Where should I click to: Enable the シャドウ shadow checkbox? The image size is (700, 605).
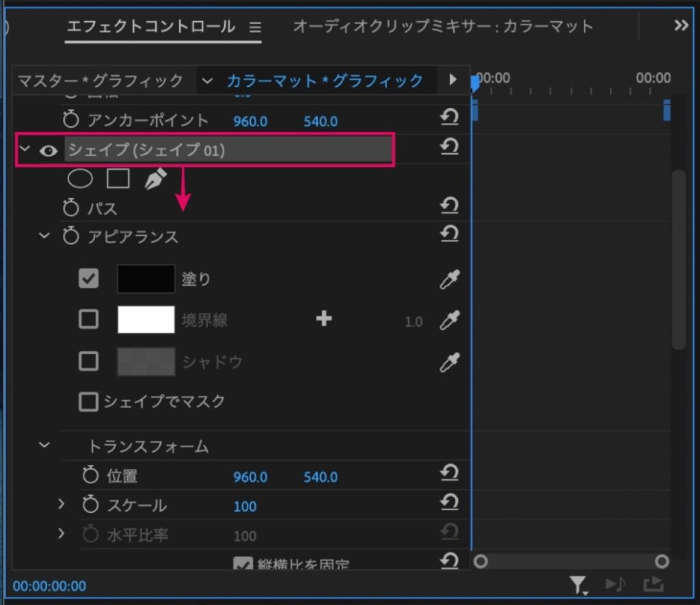(x=88, y=361)
